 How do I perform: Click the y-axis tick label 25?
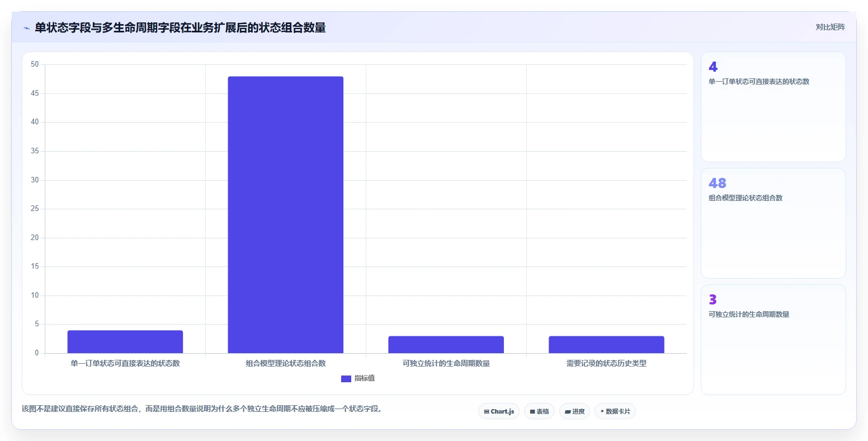click(x=35, y=209)
